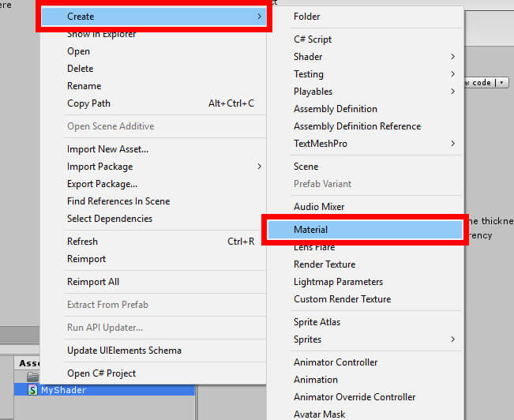Expand the Shader submenu arrow
The height and width of the screenshot is (420, 514).
click(x=452, y=57)
